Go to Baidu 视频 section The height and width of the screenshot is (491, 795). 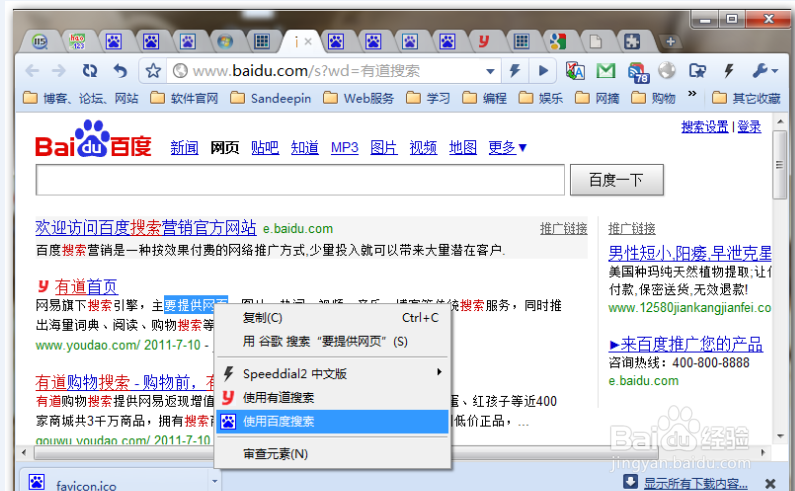pyautogui.click(x=423, y=148)
